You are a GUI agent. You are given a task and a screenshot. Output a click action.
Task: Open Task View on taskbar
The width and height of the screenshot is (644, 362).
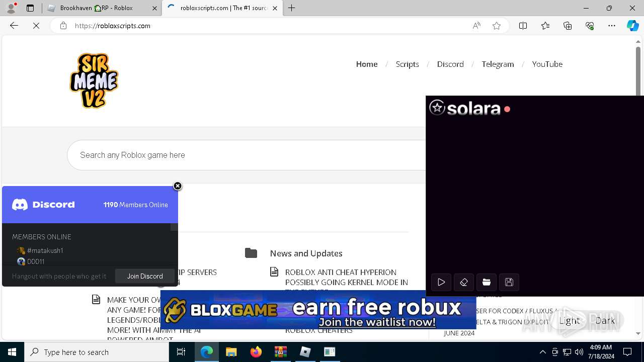[181, 352]
